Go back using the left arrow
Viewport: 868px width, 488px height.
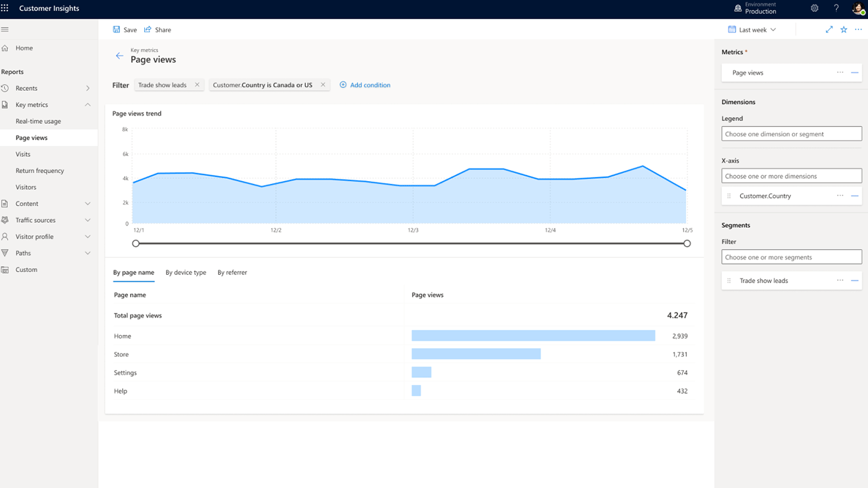pyautogui.click(x=119, y=55)
